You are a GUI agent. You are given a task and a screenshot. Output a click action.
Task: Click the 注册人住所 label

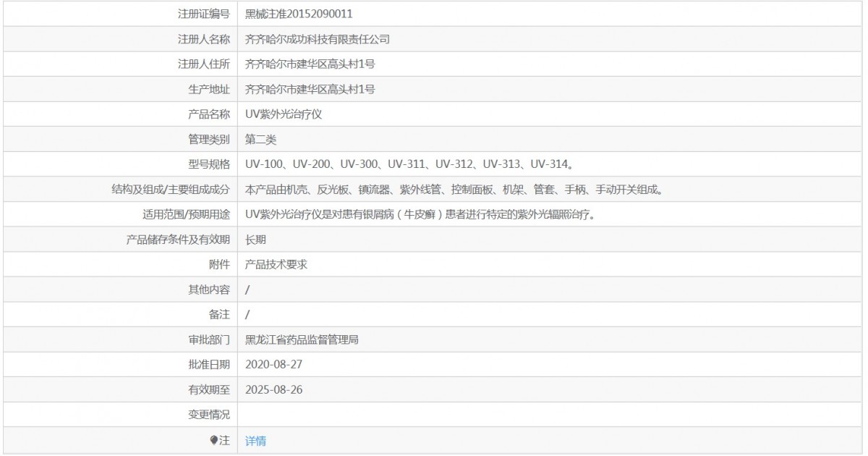(x=204, y=64)
